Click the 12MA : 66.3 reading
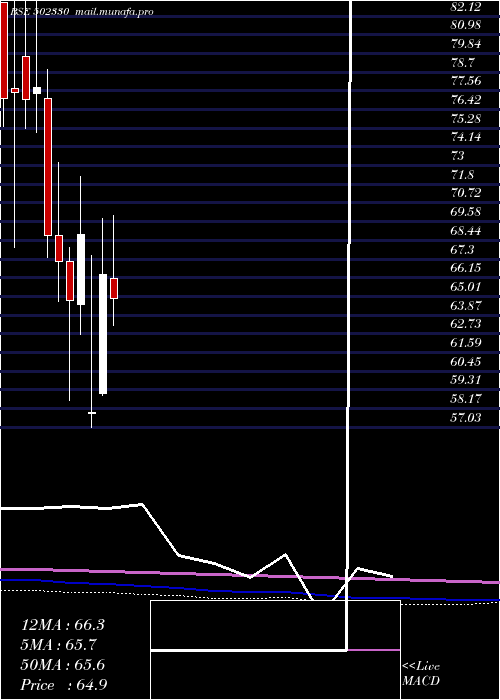Screen dimensions: 500x700 63,625
